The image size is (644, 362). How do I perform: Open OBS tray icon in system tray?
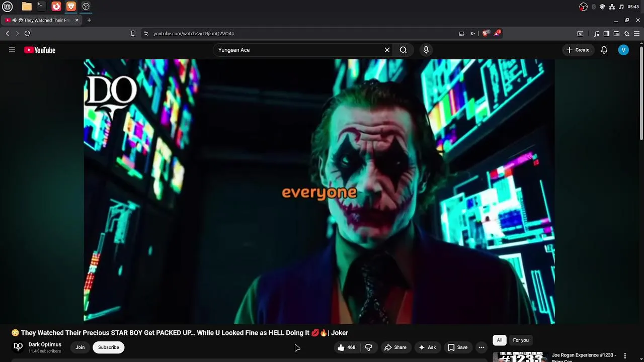tap(583, 7)
